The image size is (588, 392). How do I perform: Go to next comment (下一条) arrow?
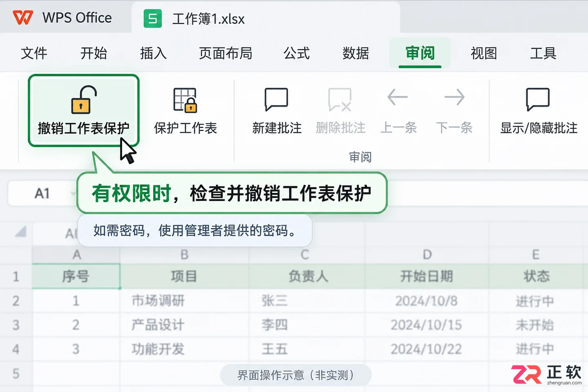(454, 97)
